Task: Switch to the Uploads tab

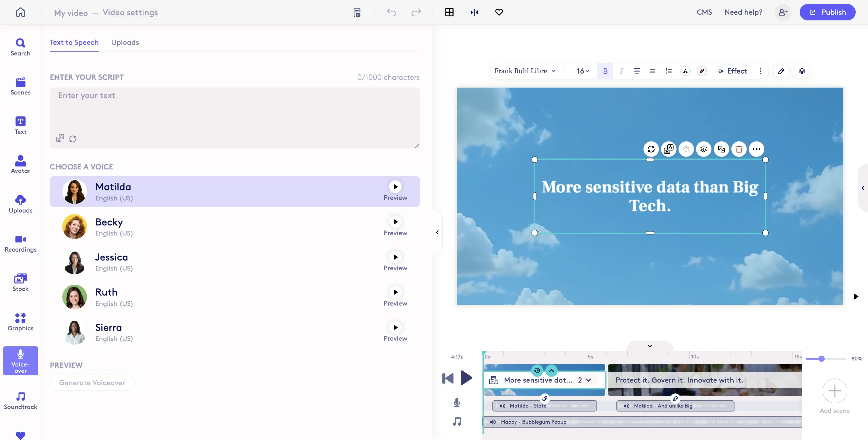Action: click(x=125, y=43)
